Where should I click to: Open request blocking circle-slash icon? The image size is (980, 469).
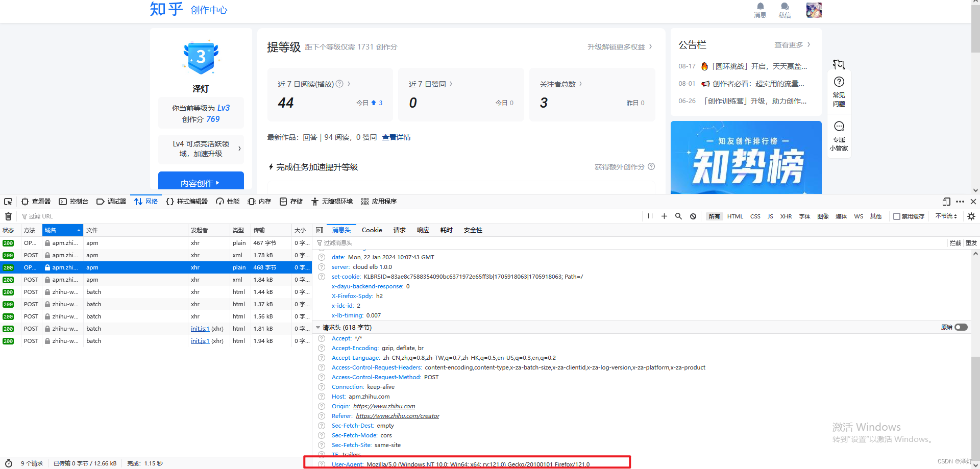click(x=693, y=216)
